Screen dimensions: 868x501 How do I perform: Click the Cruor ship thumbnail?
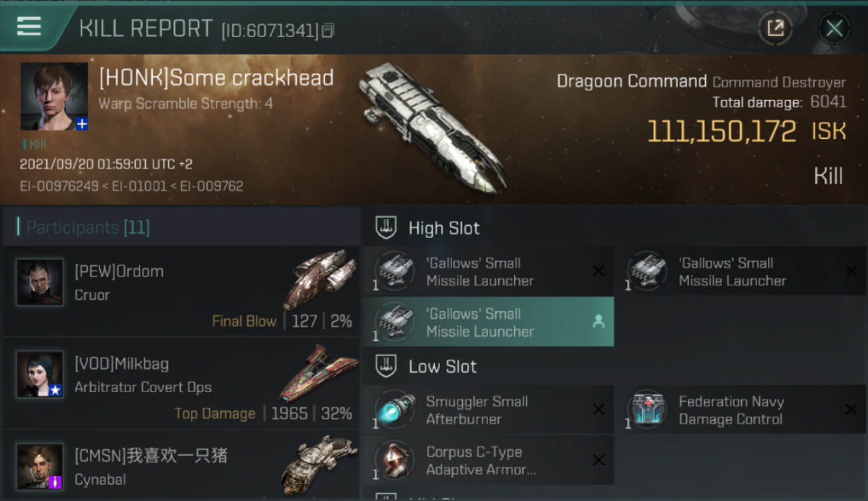[x=318, y=278]
